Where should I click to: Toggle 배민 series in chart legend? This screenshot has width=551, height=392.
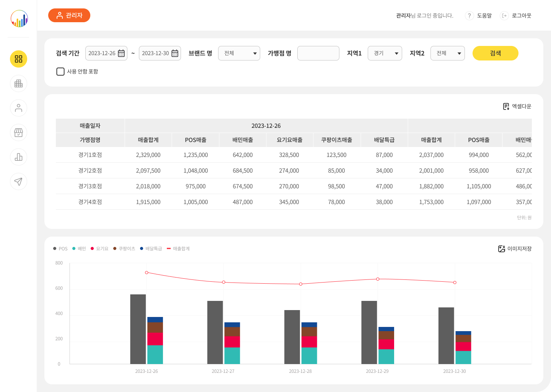79,249
